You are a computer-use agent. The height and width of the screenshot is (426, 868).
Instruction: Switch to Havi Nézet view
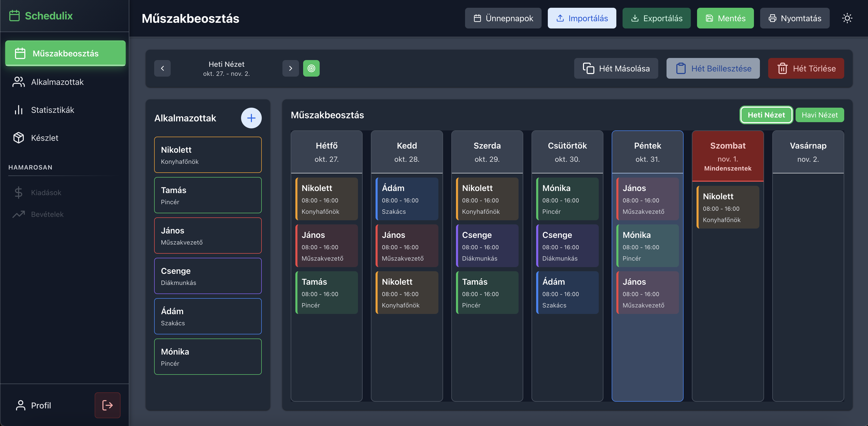pos(820,115)
